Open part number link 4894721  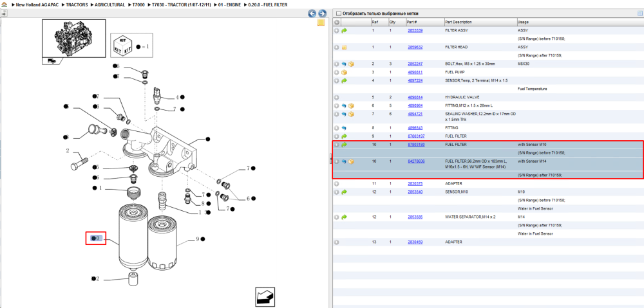[x=415, y=114]
